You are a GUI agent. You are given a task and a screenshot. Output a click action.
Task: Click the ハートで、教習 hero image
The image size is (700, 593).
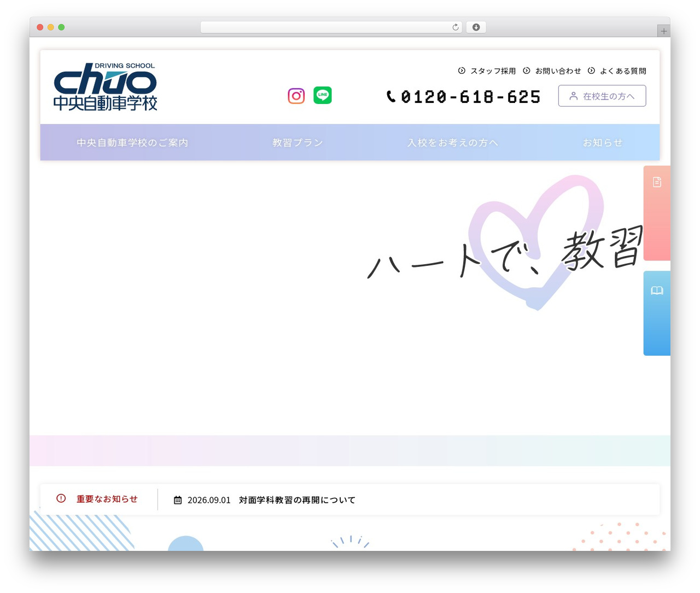tap(506, 243)
